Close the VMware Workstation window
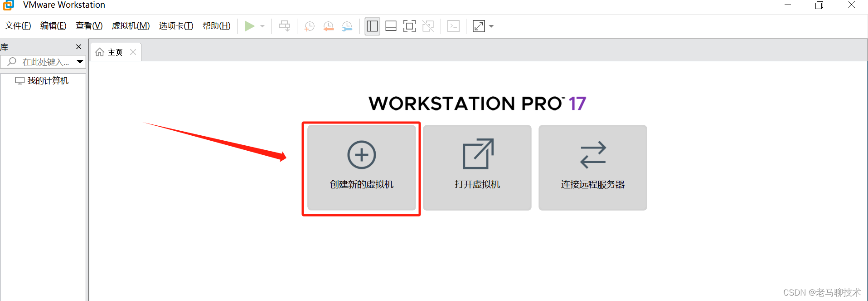868x301 pixels. tap(851, 5)
